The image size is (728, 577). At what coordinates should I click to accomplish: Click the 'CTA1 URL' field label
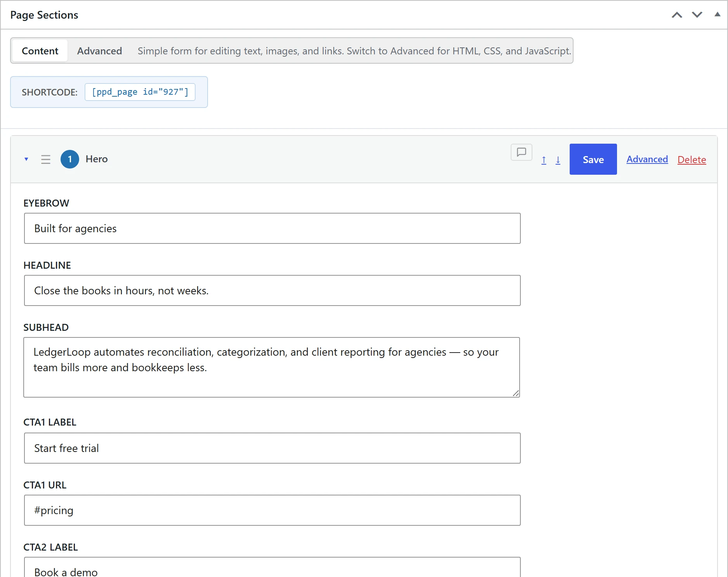[x=45, y=485]
